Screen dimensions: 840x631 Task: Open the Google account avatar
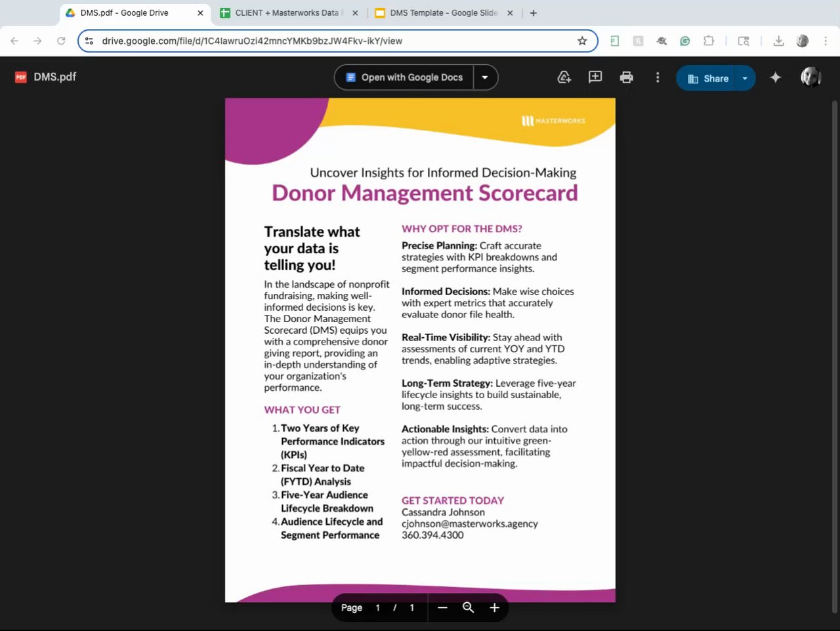[811, 77]
